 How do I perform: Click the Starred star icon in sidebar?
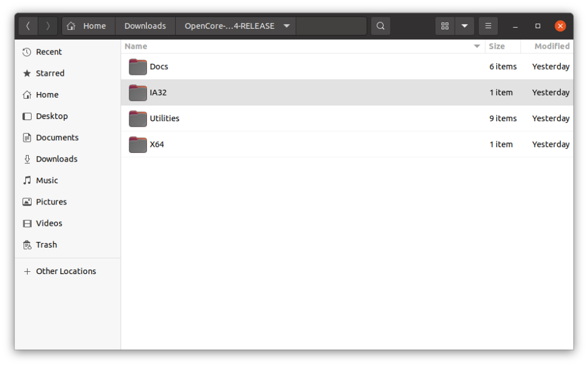26,74
